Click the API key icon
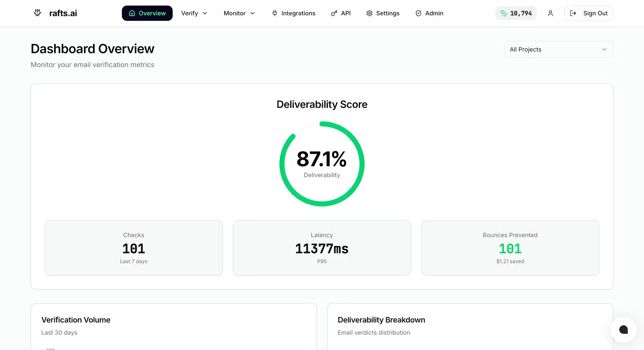The width and height of the screenshot is (644, 350). point(333,13)
